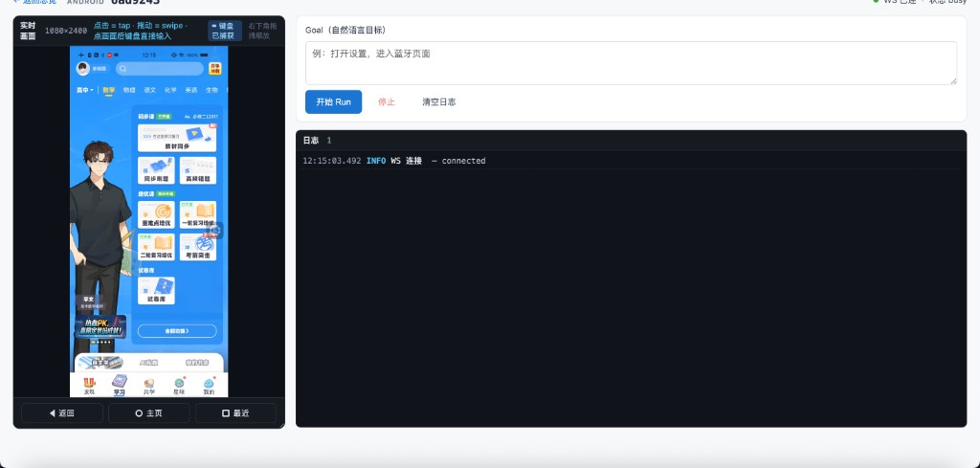Toggle the 键盘已捕获 keyboard capture
The image size is (980, 468).
coord(224,31)
